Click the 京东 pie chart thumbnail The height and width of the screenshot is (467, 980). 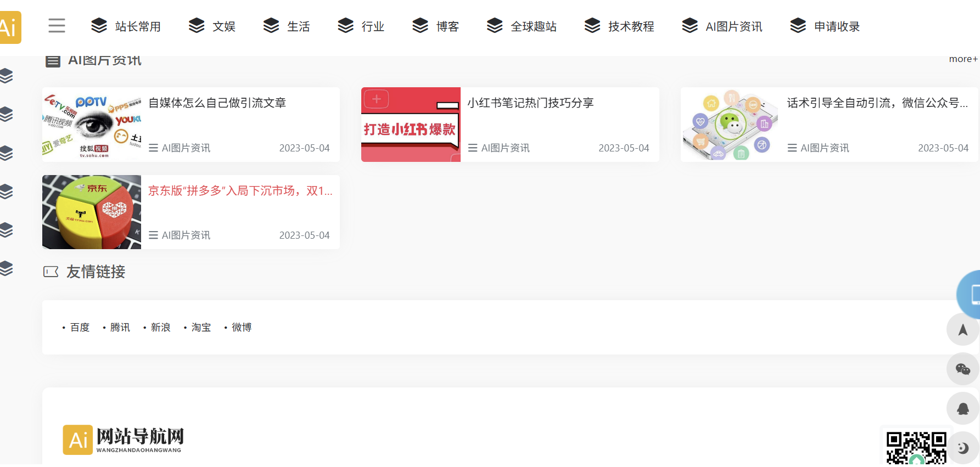tap(92, 212)
